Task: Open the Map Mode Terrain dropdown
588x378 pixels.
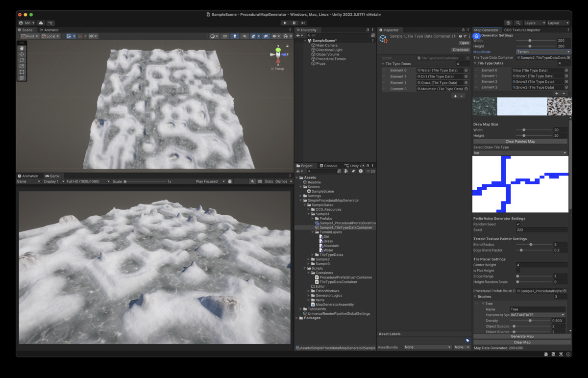Action: pos(543,51)
